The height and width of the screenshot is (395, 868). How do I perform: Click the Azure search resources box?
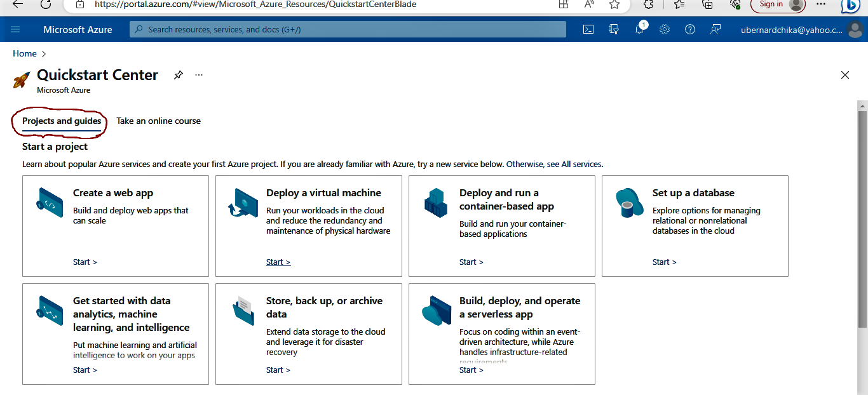click(348, 29)
